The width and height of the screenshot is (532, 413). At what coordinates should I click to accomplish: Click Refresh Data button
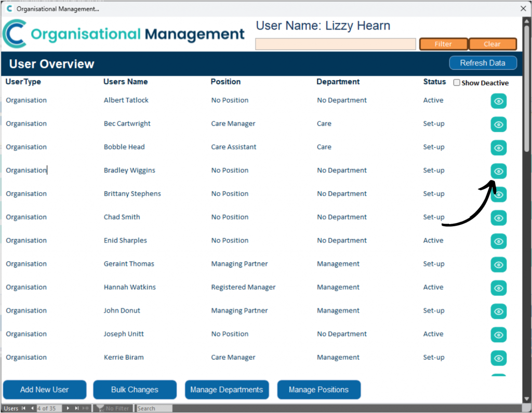483,63
